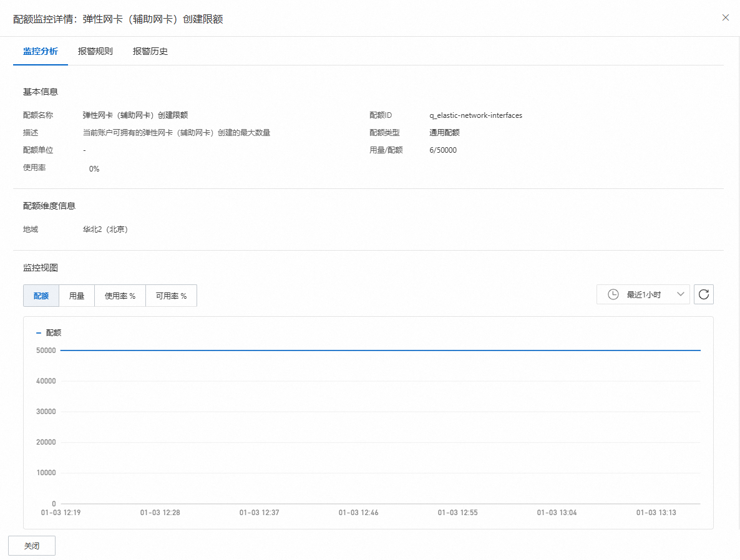Click x-axis label 01-03 12:46
The height and width of the screenshot is (560, 740).
[x=358, y=513]
